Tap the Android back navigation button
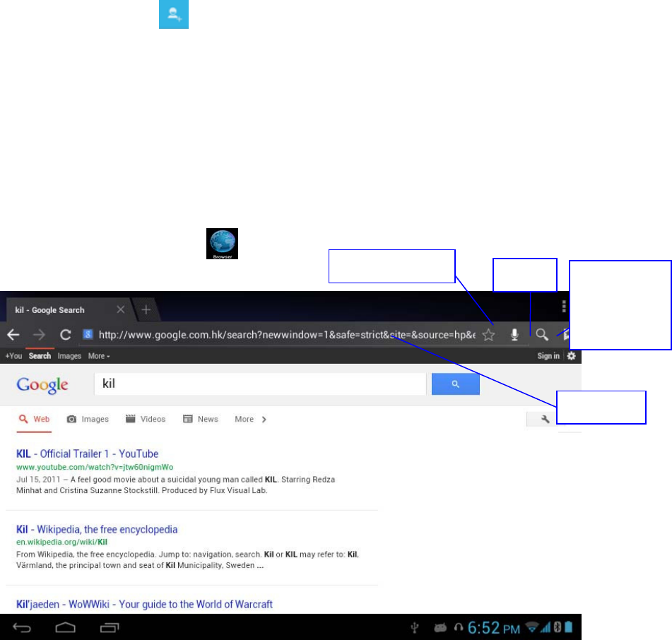 [22, 628]
